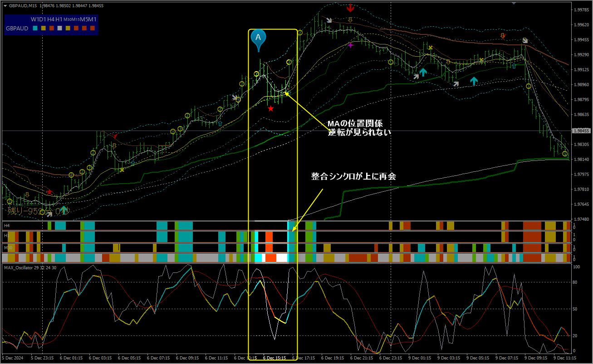Click the MAX_Oscillator 29 32 24 30 indicator label
Screen dimensions: 593x364
30,268
